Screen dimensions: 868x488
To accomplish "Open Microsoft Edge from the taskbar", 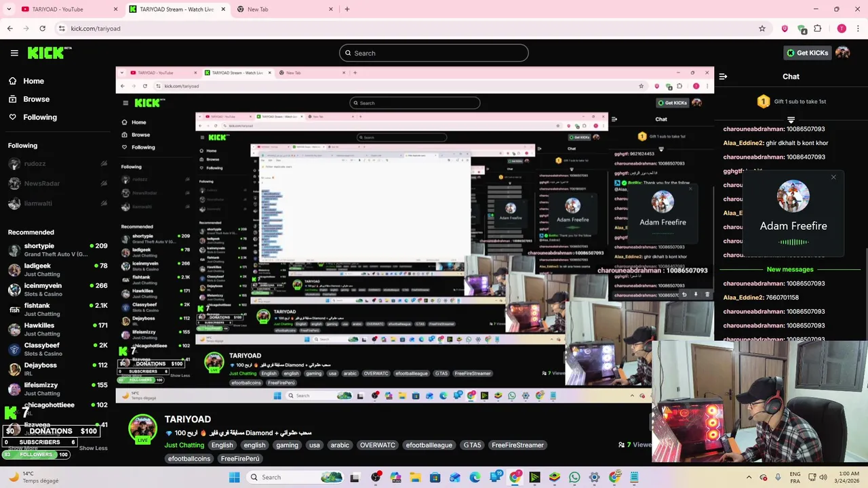I will click(x=475, y=477).
